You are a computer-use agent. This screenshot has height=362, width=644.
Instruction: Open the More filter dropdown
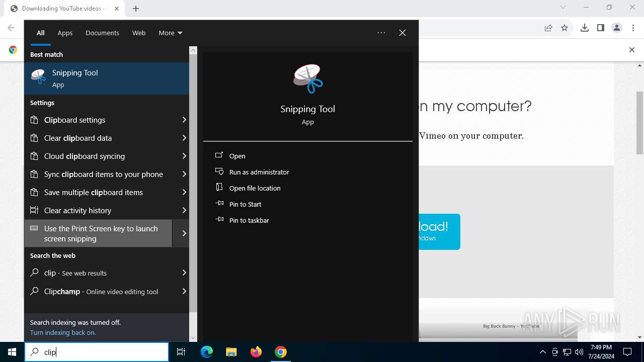click(171, 33)
